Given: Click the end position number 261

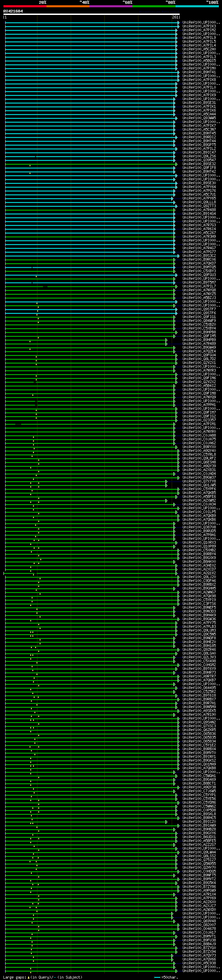Looking at the screenshot, I should [175, 17].
